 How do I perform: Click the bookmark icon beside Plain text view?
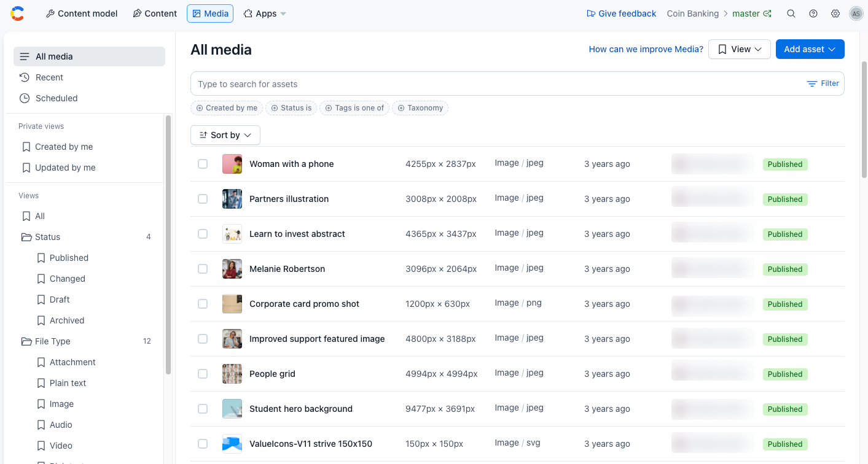coord(41,383)
